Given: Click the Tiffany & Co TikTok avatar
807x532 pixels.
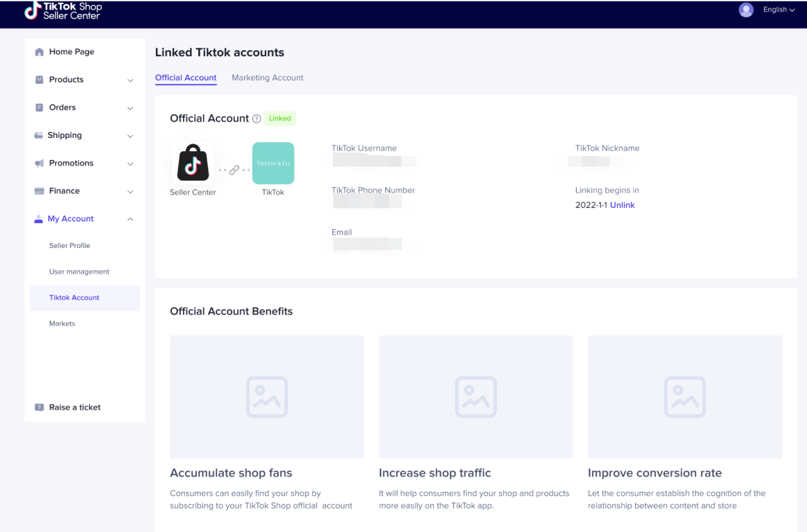Looking at the screenshot, I should (x=273, y=163).
